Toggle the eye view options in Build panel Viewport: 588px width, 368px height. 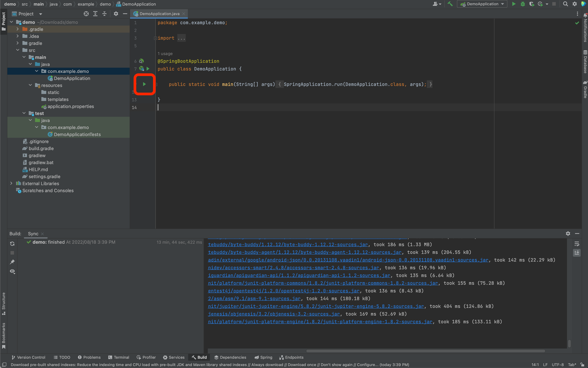point(12,271)
